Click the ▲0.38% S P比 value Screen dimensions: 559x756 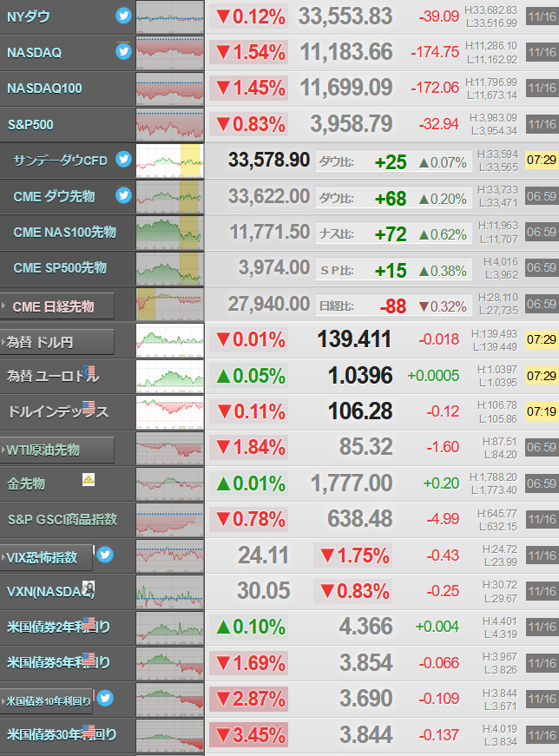[x=443, y=271]
